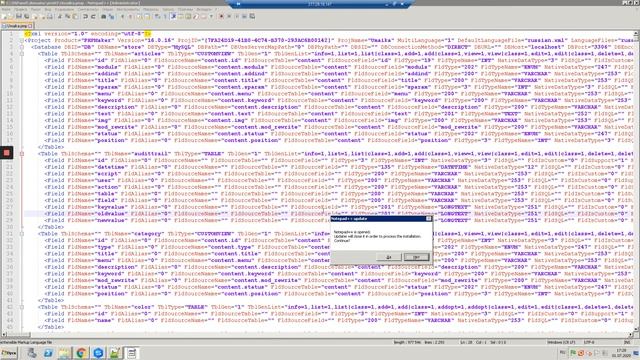The height and width of the screenshot is (360, 640).
Task: Toggle the Word Wrap toolbar icon
Action: [157, 16]
